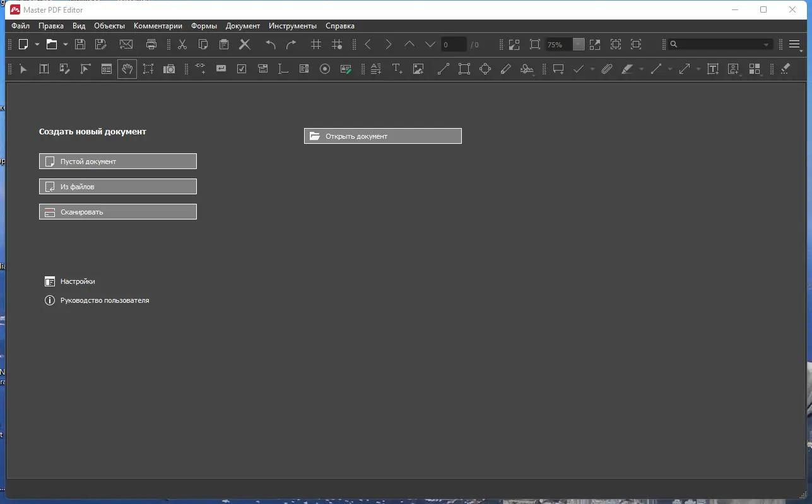
Task: Open the zoom level dropdown
Action: click(579, 44)
